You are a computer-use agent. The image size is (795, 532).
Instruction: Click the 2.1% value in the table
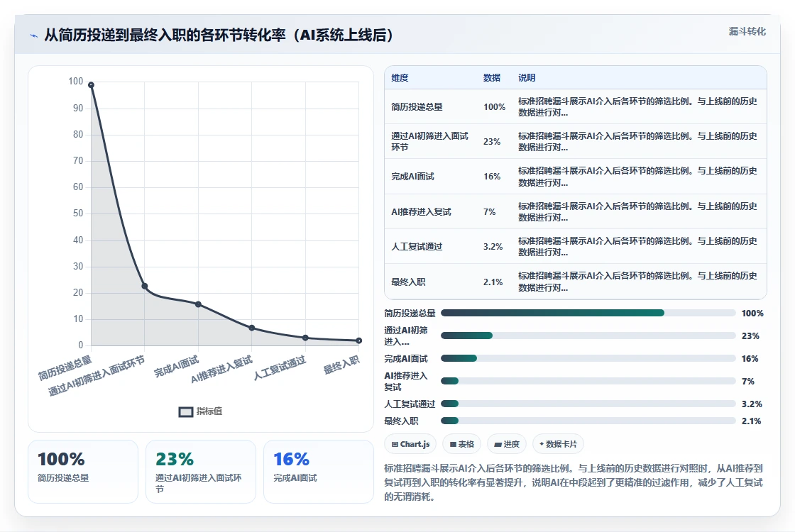[x=493, y=282]
